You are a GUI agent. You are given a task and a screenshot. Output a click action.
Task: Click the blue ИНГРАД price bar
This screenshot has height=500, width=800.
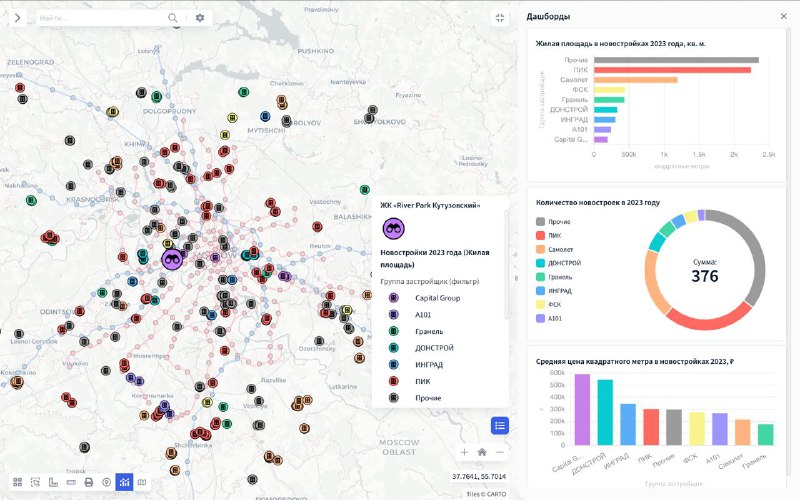click(x=628, y=424)
